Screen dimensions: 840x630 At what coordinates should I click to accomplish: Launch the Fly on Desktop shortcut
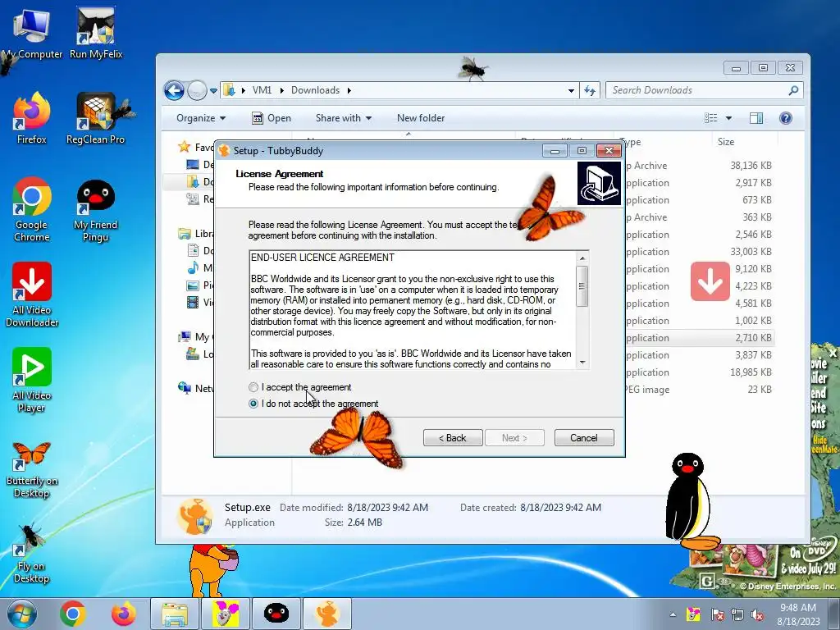[32, 554]
